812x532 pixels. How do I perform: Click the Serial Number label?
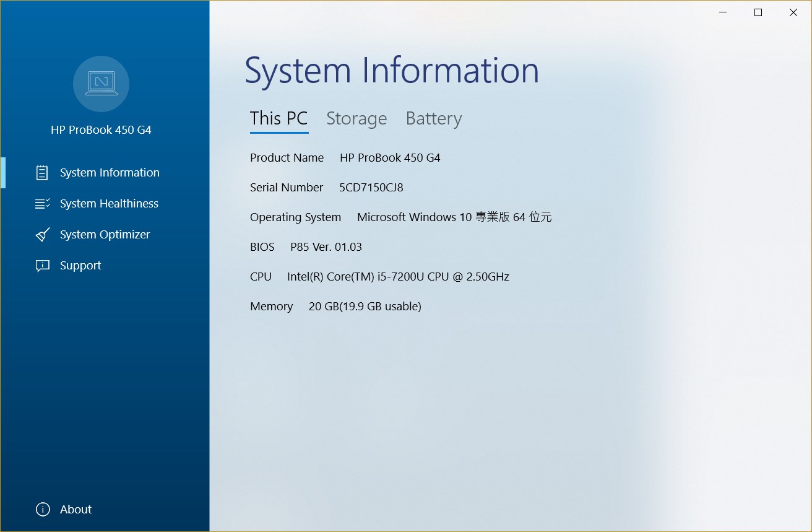(287, 188)
